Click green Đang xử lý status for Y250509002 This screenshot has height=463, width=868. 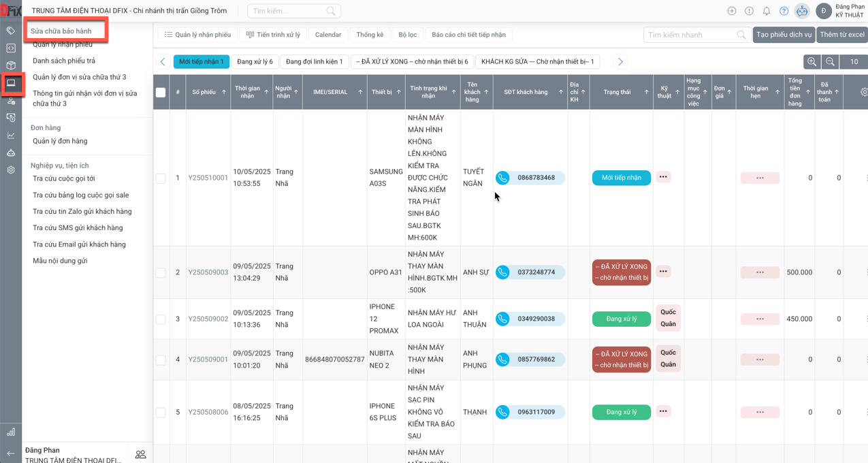622,319
